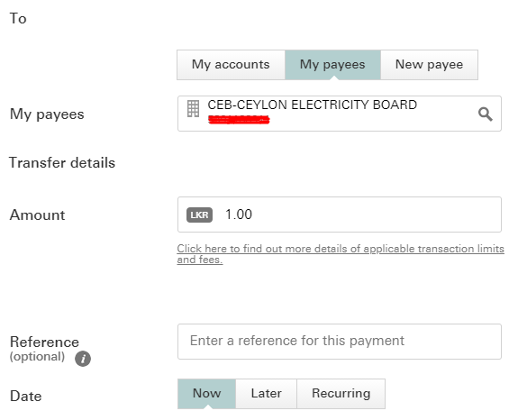This screenshot has width=518, height=420.
Task: Select Now as the payment date
Action: (x=206, y=394)
